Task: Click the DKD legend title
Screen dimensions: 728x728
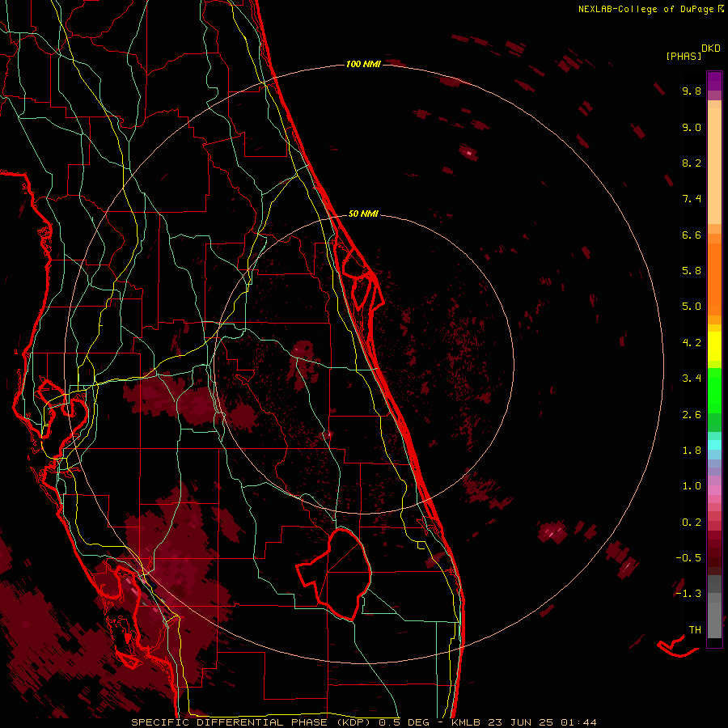Action: (x=711, y=49)
